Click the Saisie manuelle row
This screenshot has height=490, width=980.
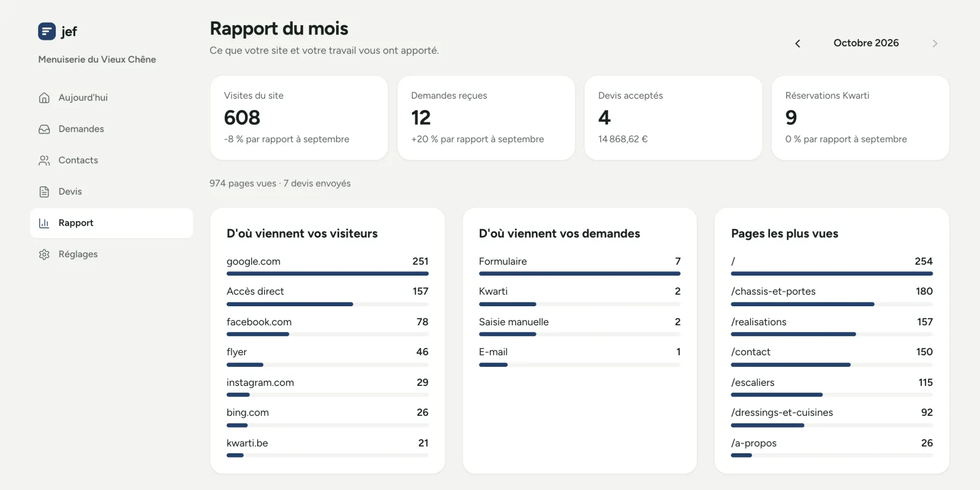click(580, 326)
